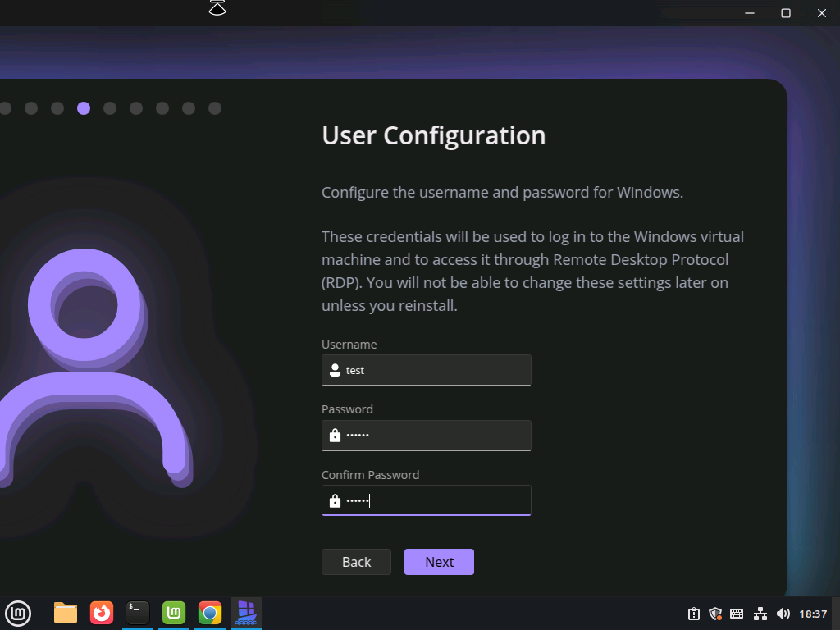This screenshot has width=840, height=630.
Task: Click the WinBoat ship icon in taskbar
Action: pyautogui.click(x=246, y=613)
